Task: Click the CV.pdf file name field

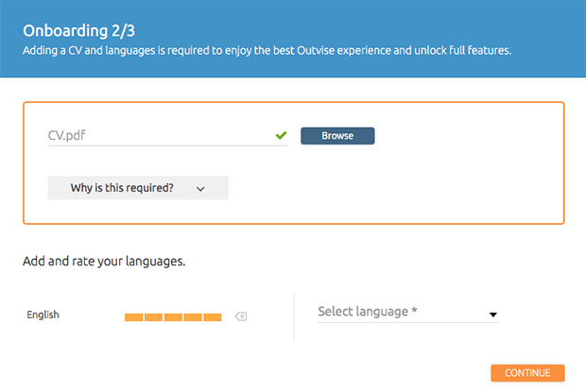Action: pyautogui.click(x=167, y=135)
